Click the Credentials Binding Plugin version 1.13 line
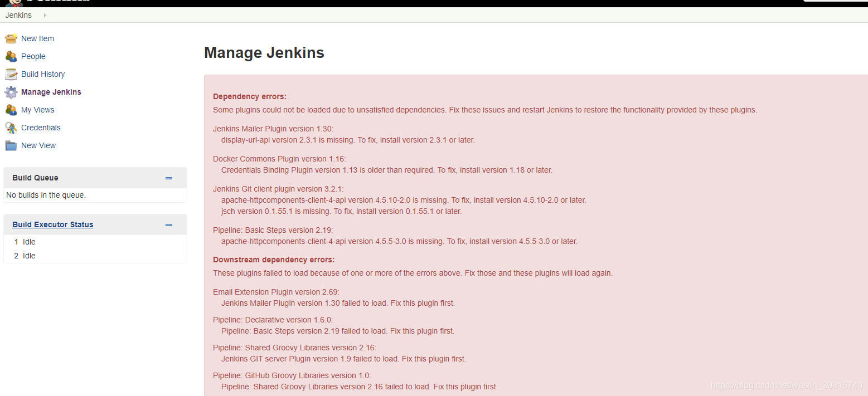 tap(387, 170)
